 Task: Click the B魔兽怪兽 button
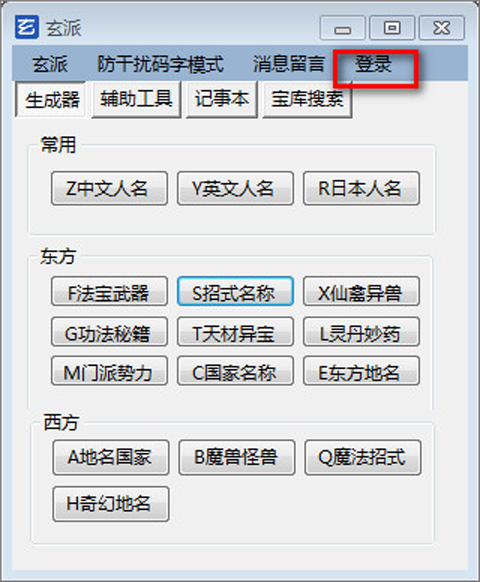[237, 458]
